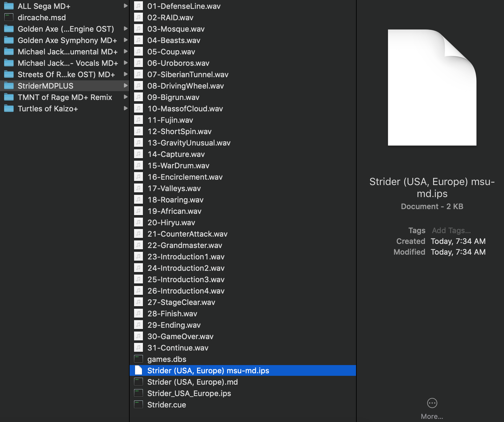Select 10-MassofCloud.wav
The height and width of the screenshot is (422, 504).
pyautogui.click(x=185, y=109)
